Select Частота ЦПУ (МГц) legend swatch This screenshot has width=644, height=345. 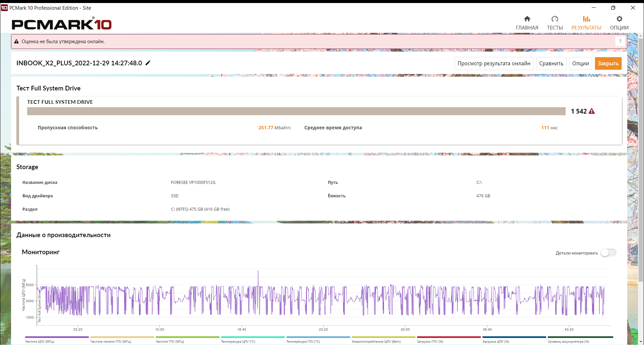57,337
